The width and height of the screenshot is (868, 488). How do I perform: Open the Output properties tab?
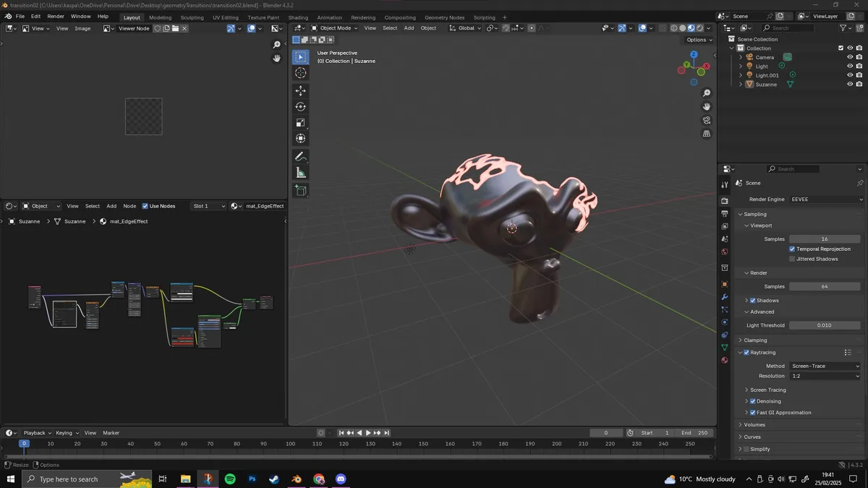(725, 214)
